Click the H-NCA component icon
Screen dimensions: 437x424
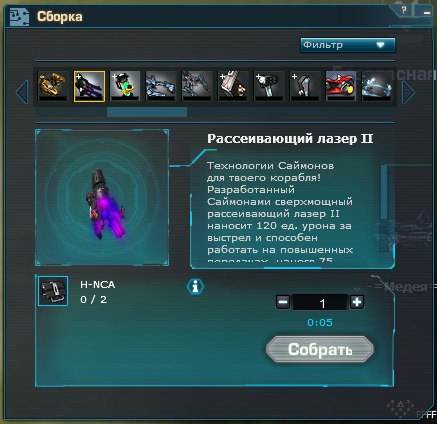pos(53,291)
